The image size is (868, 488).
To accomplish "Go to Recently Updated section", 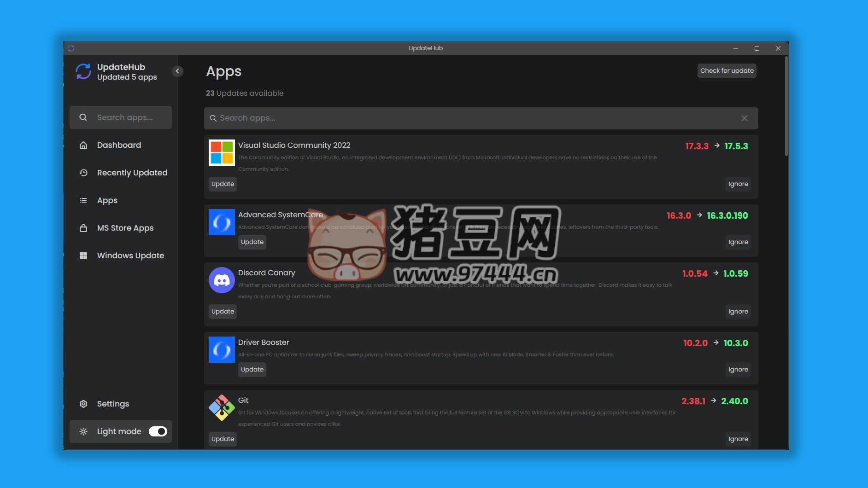I will click(x=132, y=173).
